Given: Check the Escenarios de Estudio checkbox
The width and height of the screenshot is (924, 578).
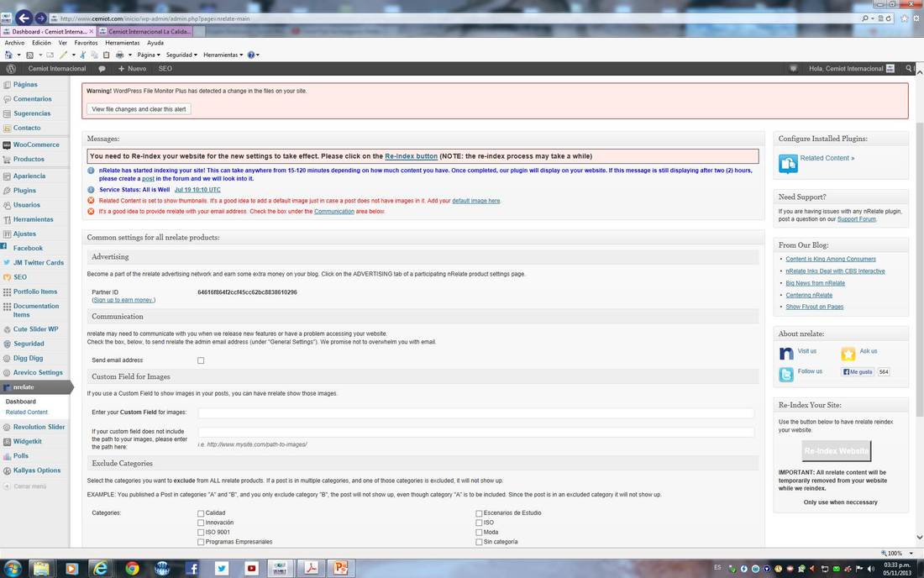Looking at the screenshot, I should point(479,513).
